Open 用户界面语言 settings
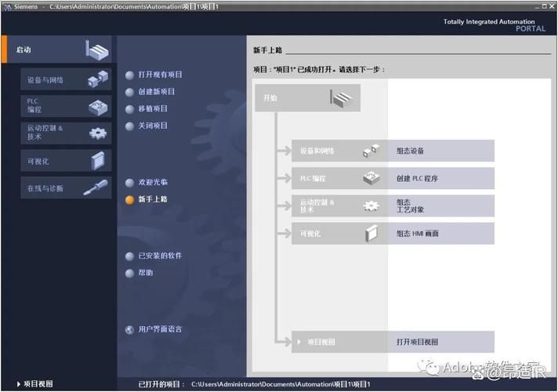 coord(154,330)
